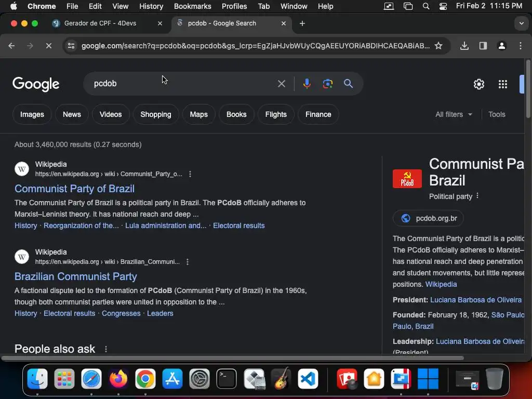The image size is (532, 399).
Task: Click the horizontal scrollbar
Action: click(232, 358)
